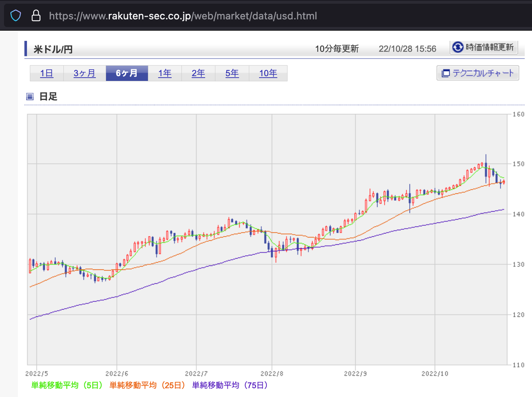Click the shield privacy icon in the address bar
The width and height of the screenshot is (532, 397).
(15, 16)
